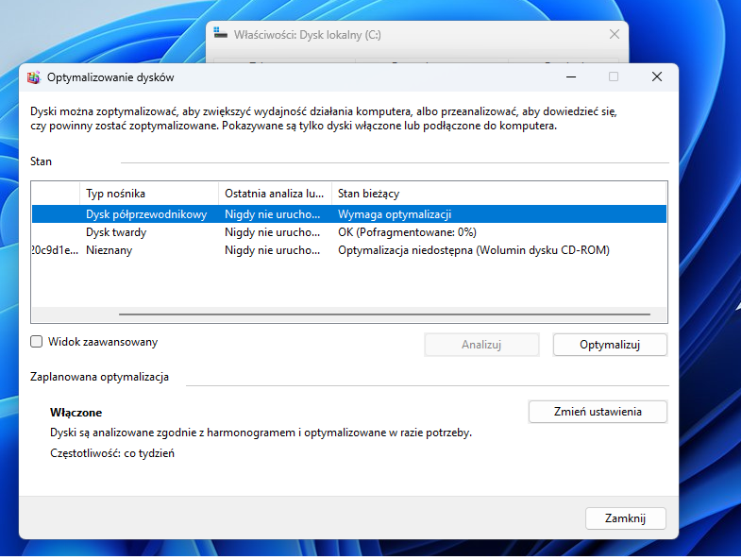Click the 20c9d1e... drive name cell
The width and height of the screenshot is (741, 560).
point(55,250)
